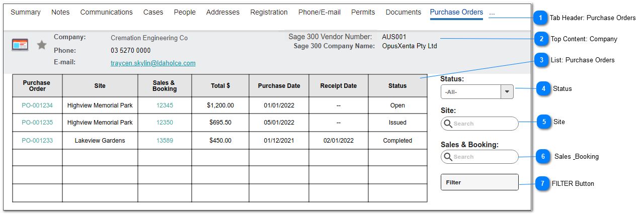This screenshot has width=644, height=215.
Task: Click the Sales & Booking magnifier icon
Action: point(447,156)
